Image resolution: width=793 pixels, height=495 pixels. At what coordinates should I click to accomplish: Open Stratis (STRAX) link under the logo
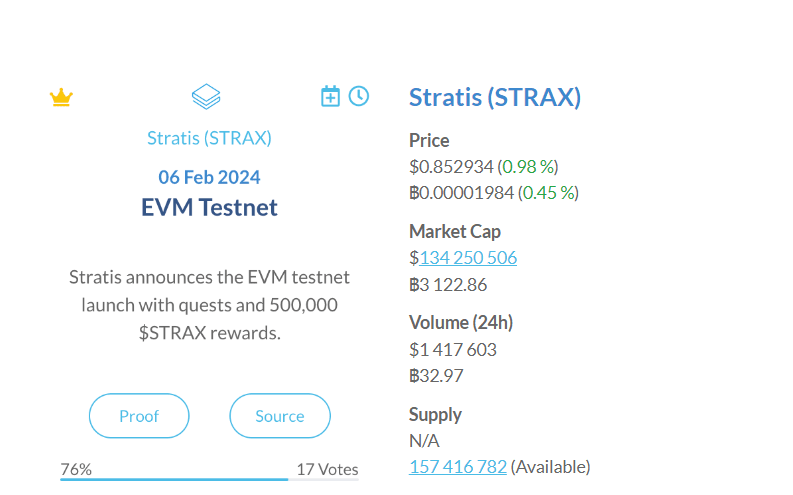click(209, 138)
